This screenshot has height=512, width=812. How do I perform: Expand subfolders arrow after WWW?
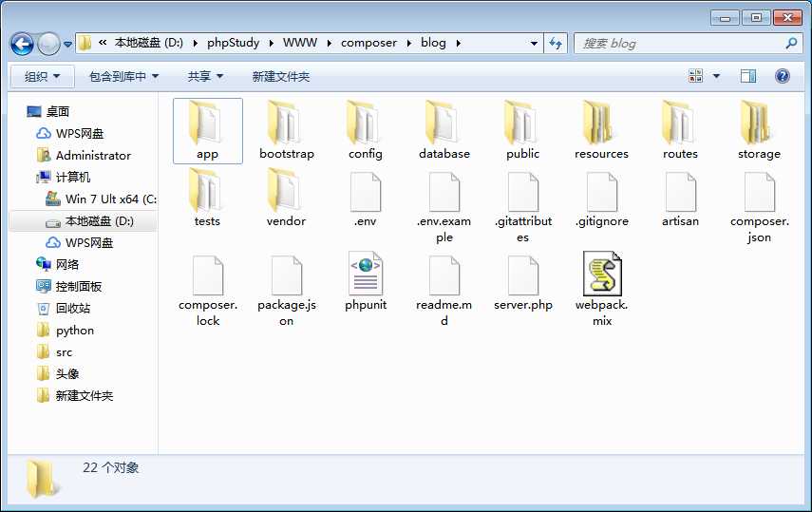pyautogui.click(x=329, y=43)
